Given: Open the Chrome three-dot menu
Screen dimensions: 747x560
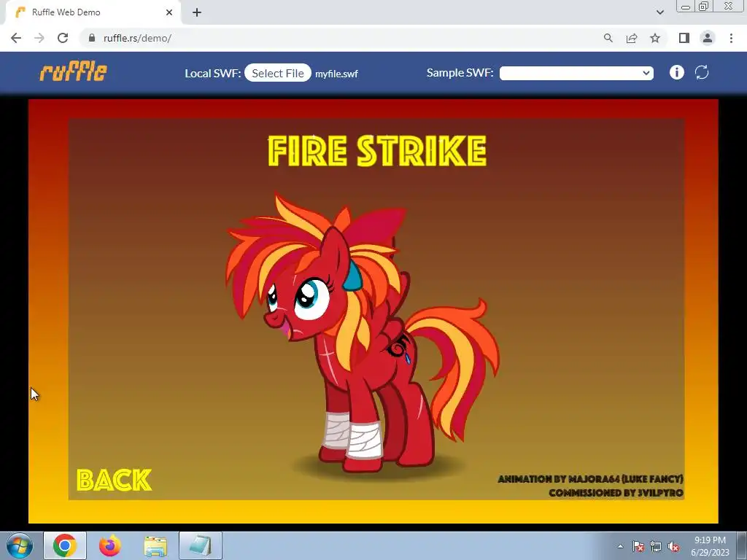Looking at the screenshot, I should point(731,38).
